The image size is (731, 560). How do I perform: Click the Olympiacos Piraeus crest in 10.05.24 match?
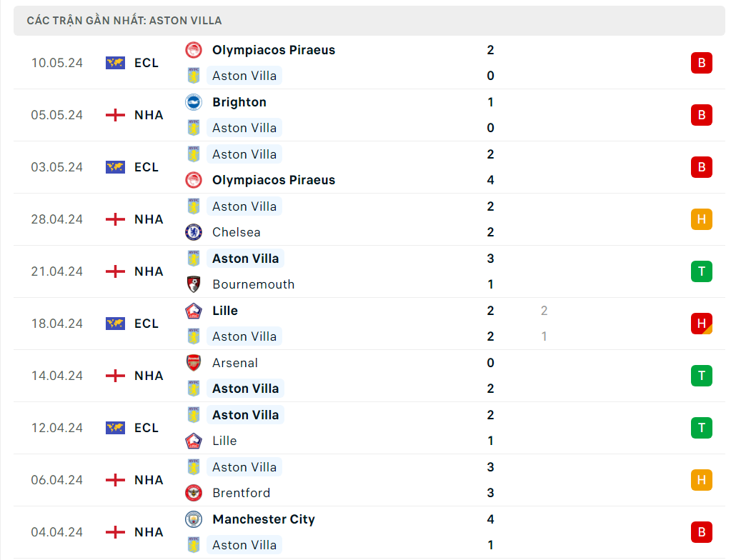[194, 50]
